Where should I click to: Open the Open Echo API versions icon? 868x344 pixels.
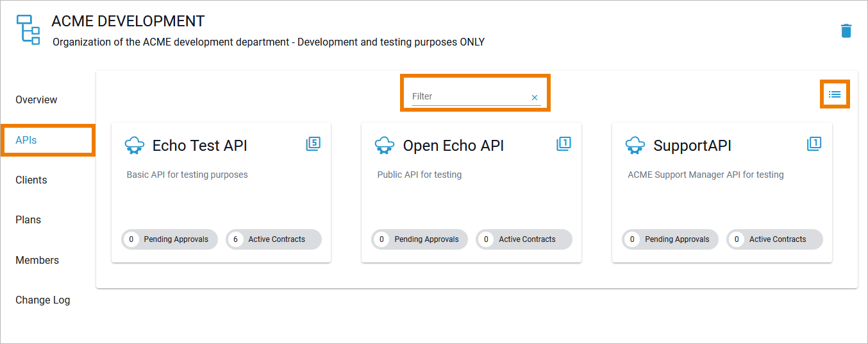(563, 144)
